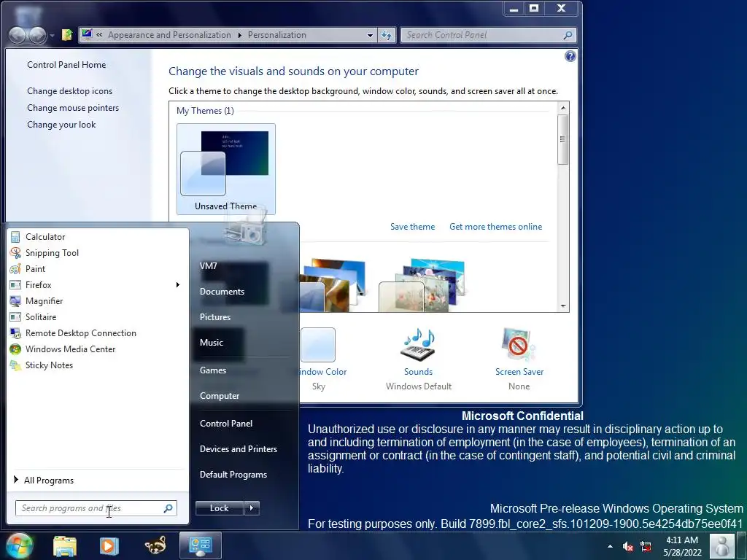
Task: Show hidden tray icons arrow
Action: pyautogui.click(x=611, y=546)
